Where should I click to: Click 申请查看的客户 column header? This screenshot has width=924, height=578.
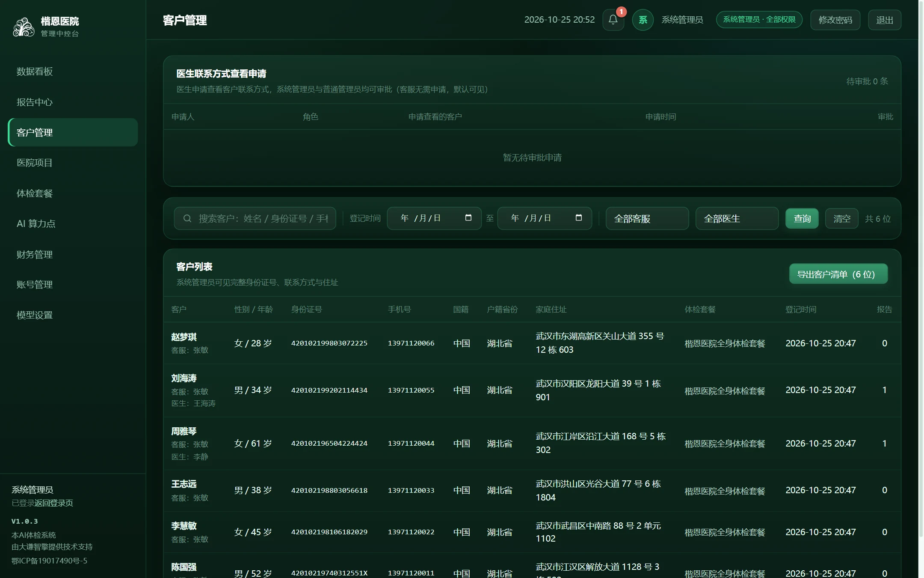click(x=435, y=116)
